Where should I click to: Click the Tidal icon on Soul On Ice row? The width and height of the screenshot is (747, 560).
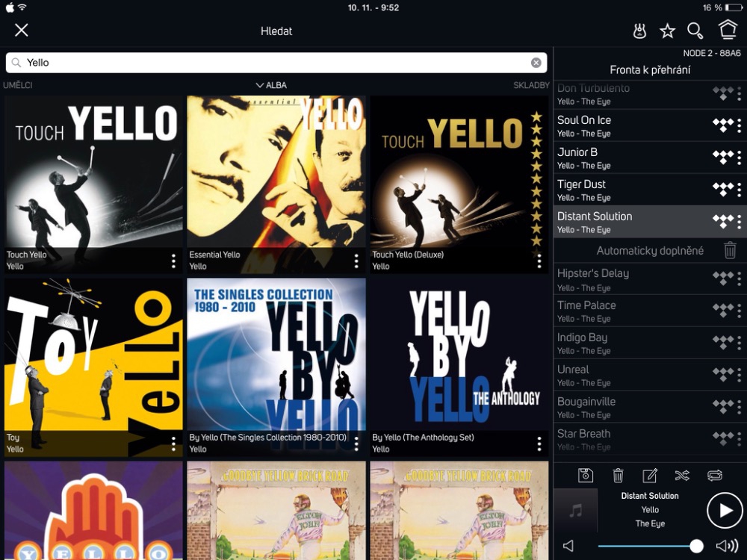pyautogui.click(x=722, y=125)
